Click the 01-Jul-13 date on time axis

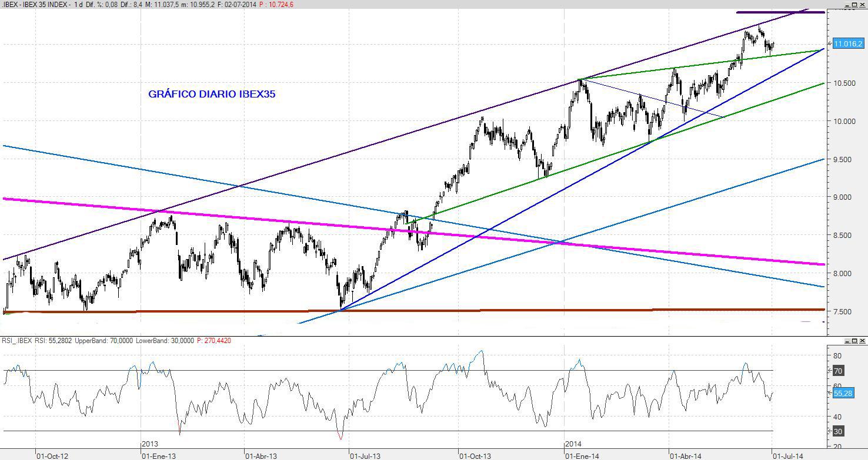pos(365,455)
